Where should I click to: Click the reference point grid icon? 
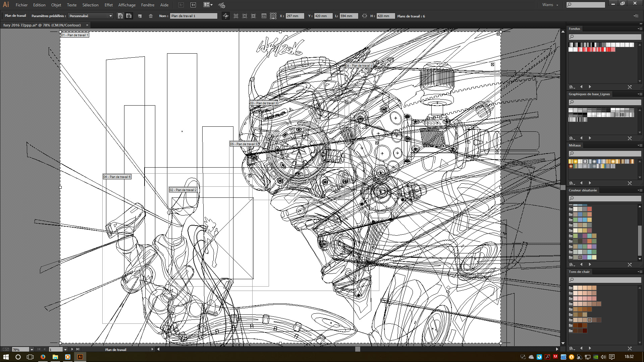pyautogui.click(x=273, y=16)
